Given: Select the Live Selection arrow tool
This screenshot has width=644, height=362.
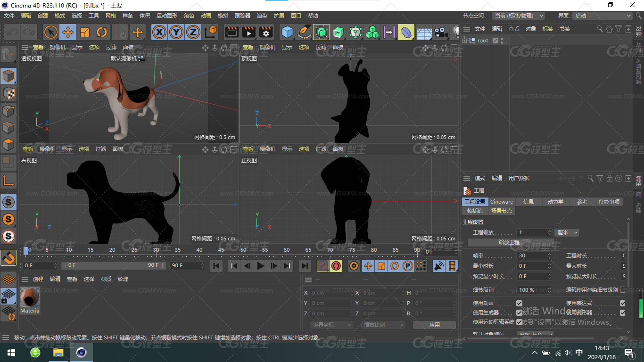Looking at the screenshot, I should pyautogui.click(x=51, y=32).
